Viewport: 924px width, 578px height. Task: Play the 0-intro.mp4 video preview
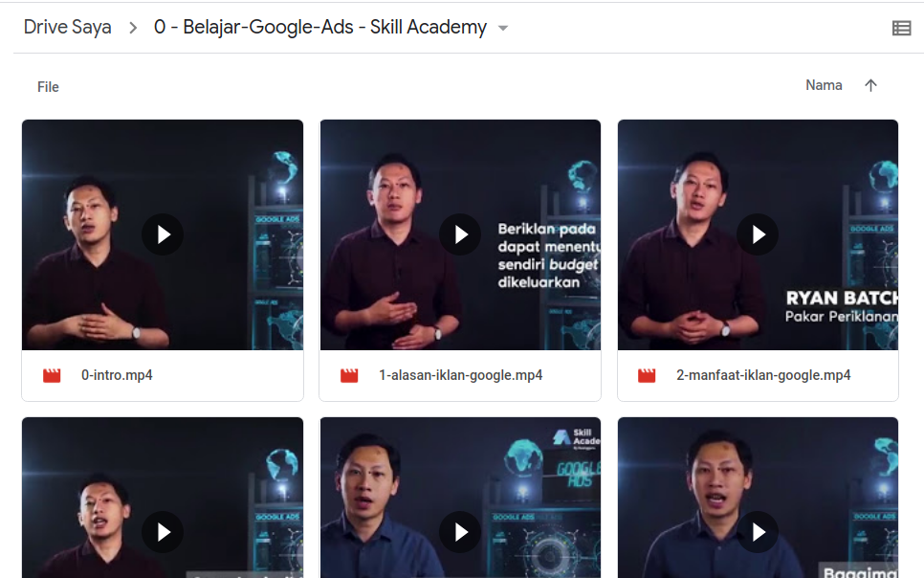(x=163, y=234)
